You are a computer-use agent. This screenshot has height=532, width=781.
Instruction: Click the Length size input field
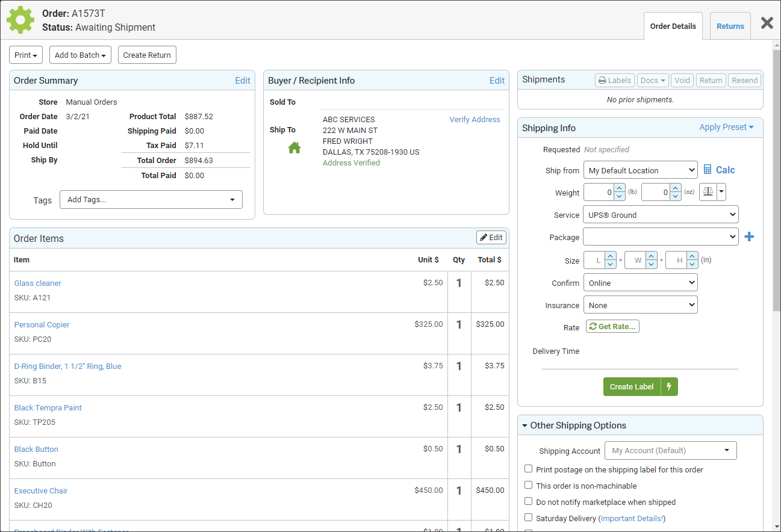pyautogui.click(x=594, y=261)
